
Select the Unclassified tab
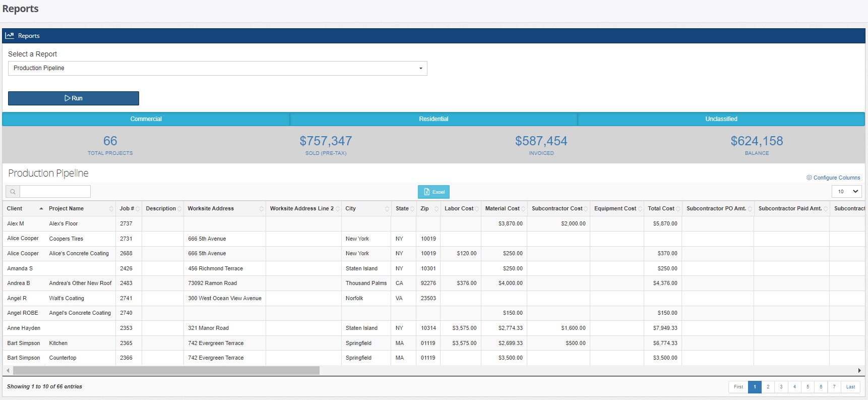(721, 119)
